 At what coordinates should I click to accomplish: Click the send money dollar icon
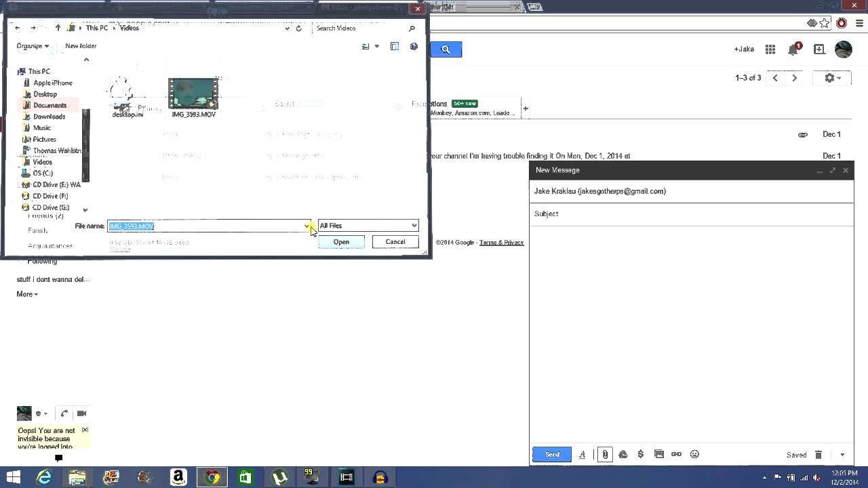640,455
